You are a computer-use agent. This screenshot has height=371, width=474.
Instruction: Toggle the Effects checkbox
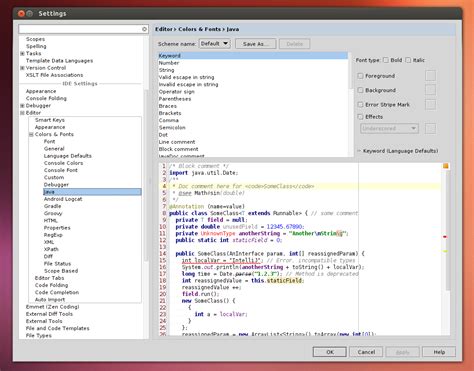[x=360, y=117]
